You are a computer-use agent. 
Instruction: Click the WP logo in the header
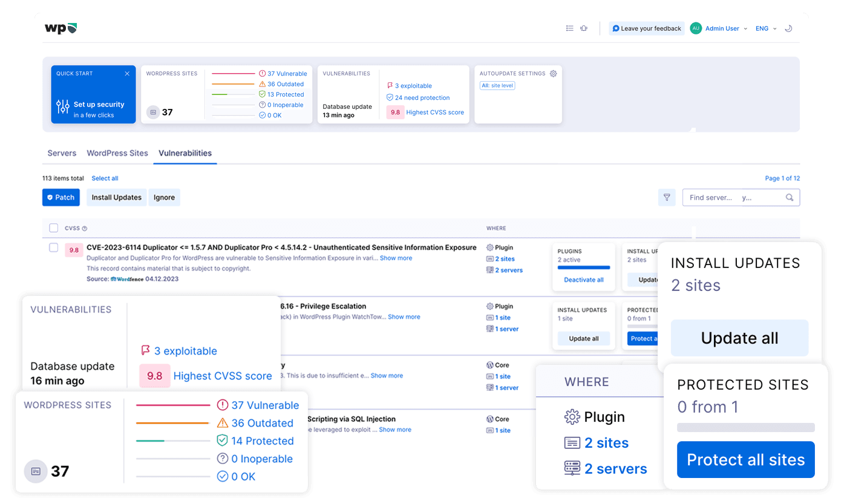(x=60, y=28)
